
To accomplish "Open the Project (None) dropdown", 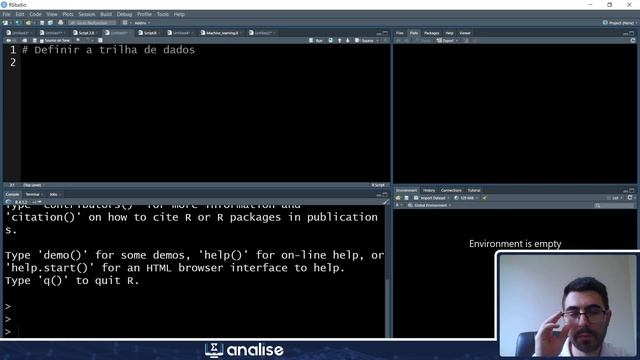I will [619, 23].
